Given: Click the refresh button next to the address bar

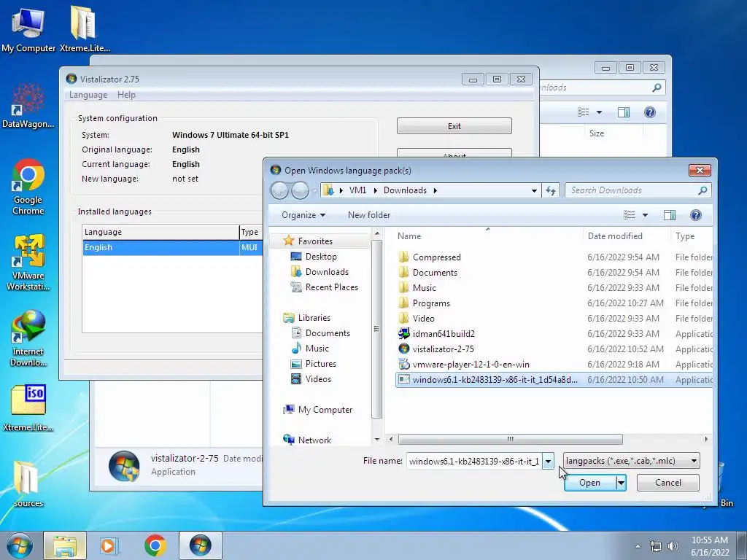Looking at the screenshot, I should [x=551, y=190].
